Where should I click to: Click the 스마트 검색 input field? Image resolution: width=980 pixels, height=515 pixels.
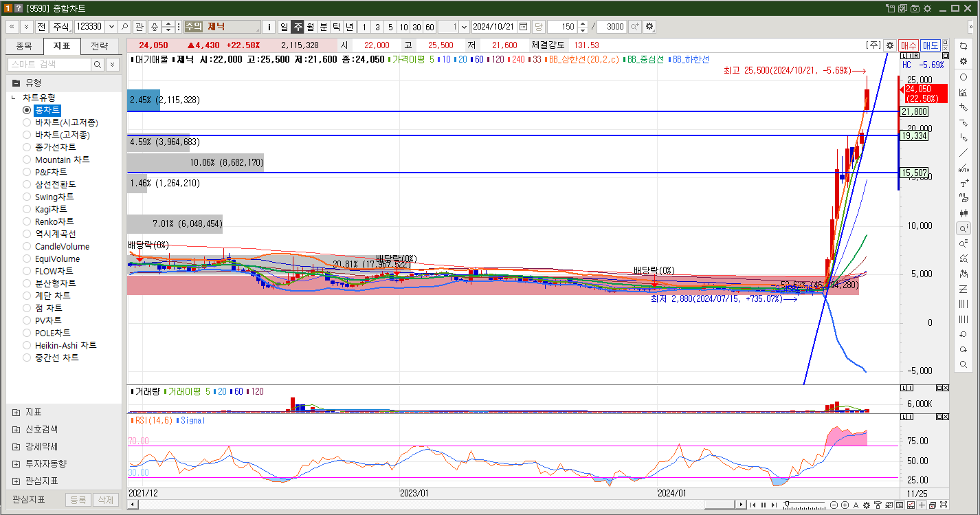pyautogui.click(x=49, y=64)
